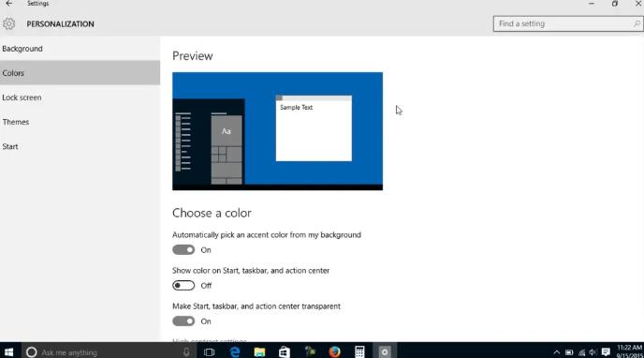Screen dimensions: 644x358
Task: Click the battery tray icon
Action: [x=569, y=352]
